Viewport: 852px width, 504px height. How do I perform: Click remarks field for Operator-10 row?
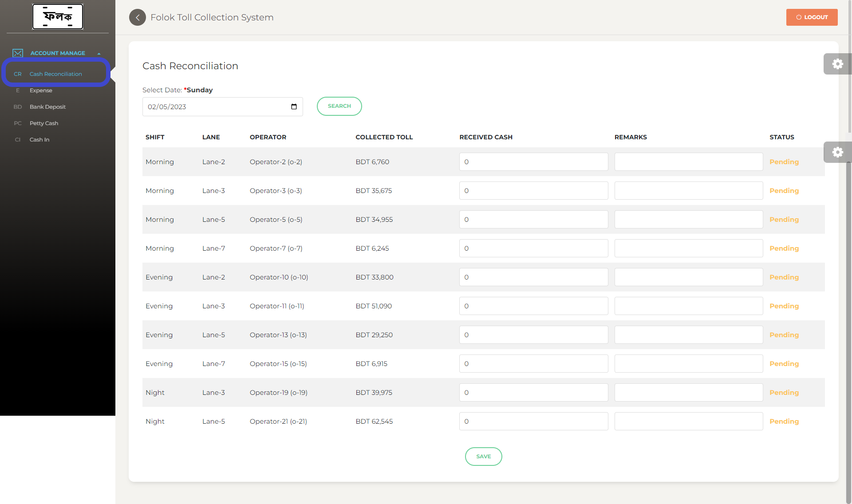coord(689,277)
